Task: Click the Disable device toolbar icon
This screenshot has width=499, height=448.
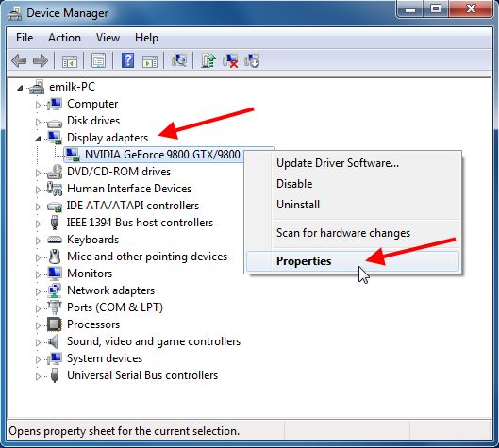Action: pyautogui.click(x=252, y=60)
